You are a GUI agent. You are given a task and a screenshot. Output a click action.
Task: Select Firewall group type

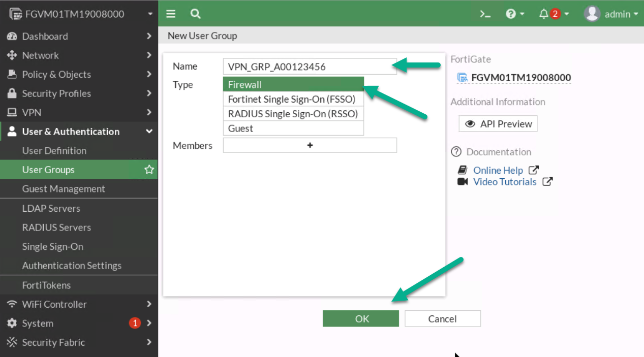point(293,84)
